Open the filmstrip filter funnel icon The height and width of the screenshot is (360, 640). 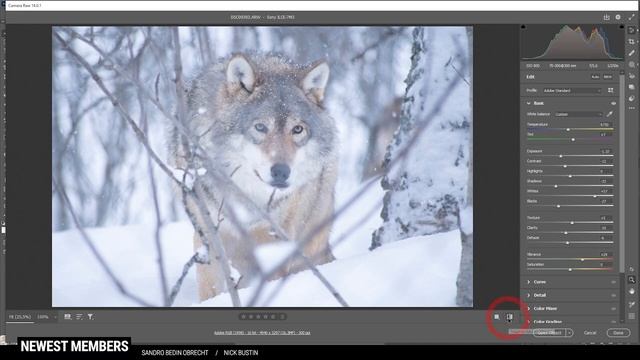click(x=90, y=317)
